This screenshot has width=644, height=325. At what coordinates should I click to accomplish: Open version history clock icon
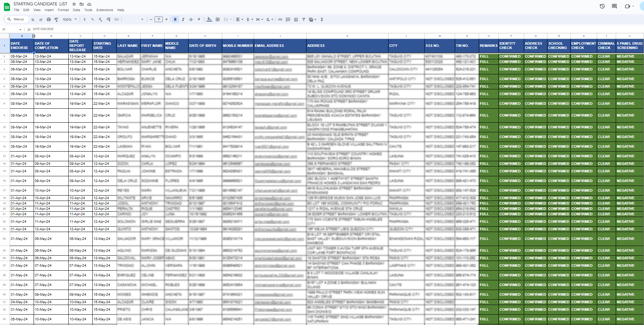click(x=602, y=6)
